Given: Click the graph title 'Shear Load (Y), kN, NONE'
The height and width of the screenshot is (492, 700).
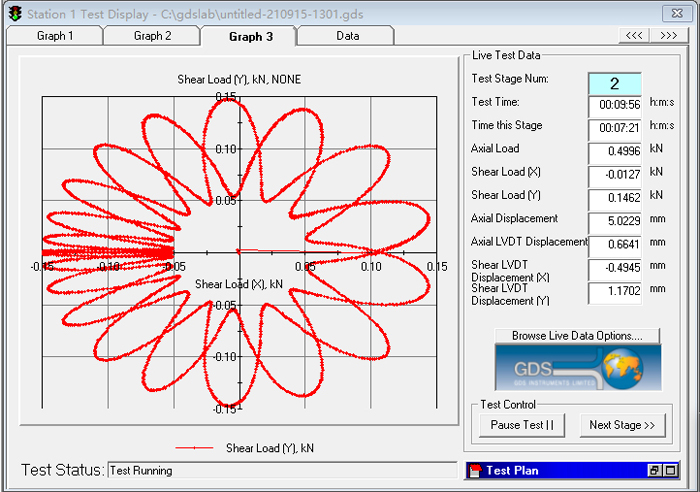Looking at the screenshot, I should pos(239,79).
